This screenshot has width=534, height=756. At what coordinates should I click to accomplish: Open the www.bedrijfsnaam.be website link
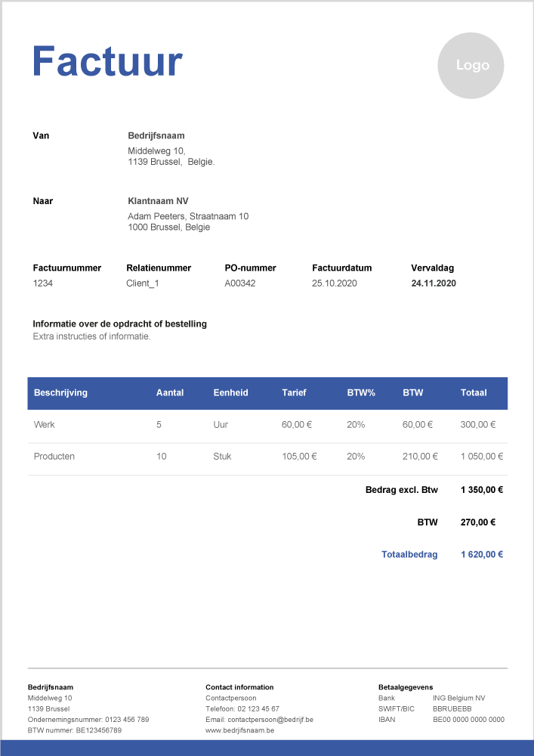pyautogui.click(x=239, y=730)
